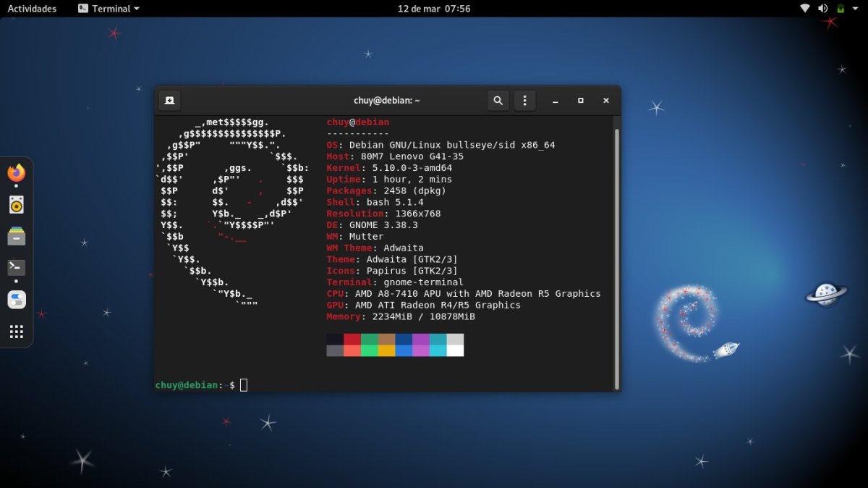Viewport: 868px width, 488px height.
Task: Click the battery status indicator
Action: tap(840, 8)
